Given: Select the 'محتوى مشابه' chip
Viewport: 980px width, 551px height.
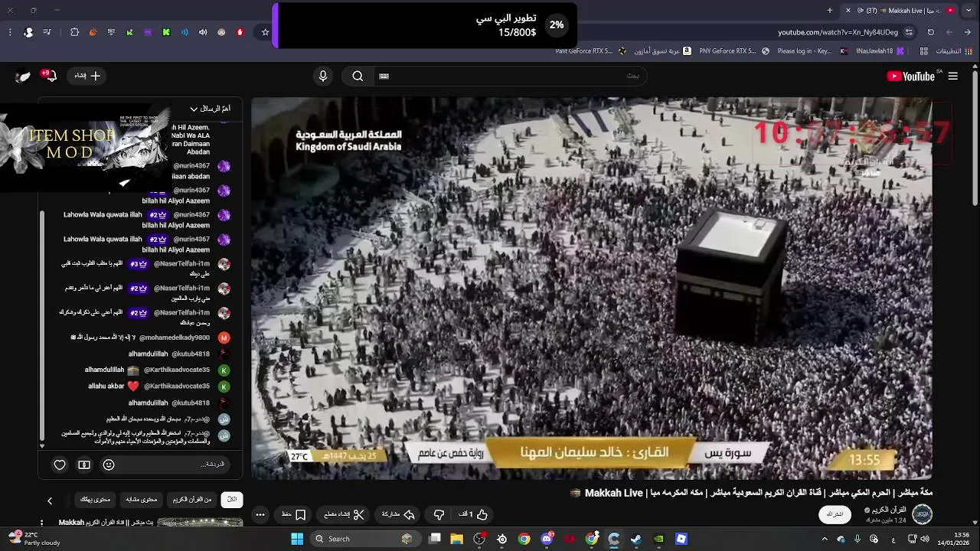Looking at the screenshot, I should pyautogui.click(x=142, y=499).
